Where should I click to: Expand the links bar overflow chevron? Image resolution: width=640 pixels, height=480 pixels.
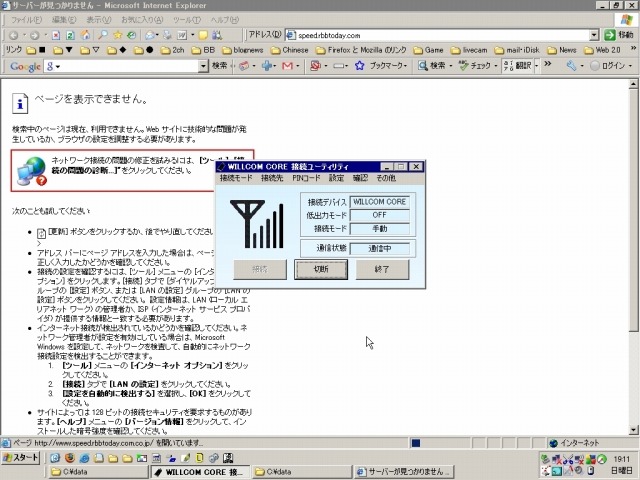pyautogui.click(x=633, y=48)
